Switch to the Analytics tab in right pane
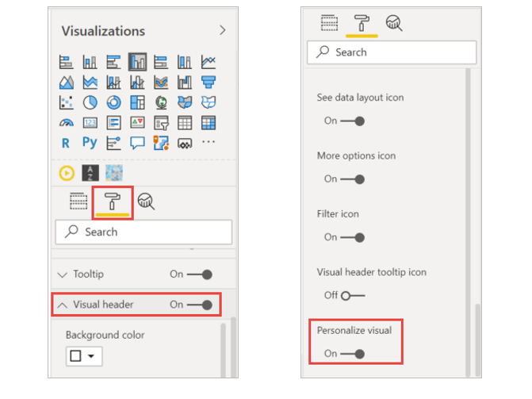The width and height of the screenshot is (532, 399). [x=392, y=24]
